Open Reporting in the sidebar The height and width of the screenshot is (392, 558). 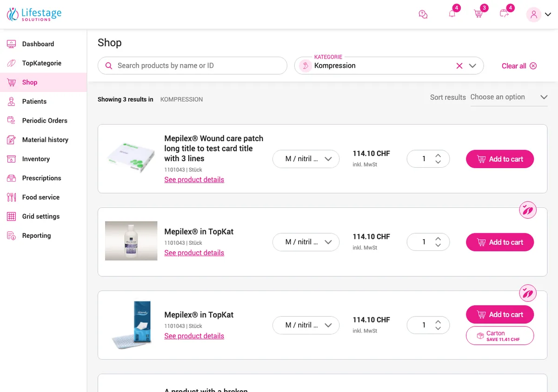[x=43, y=235]
